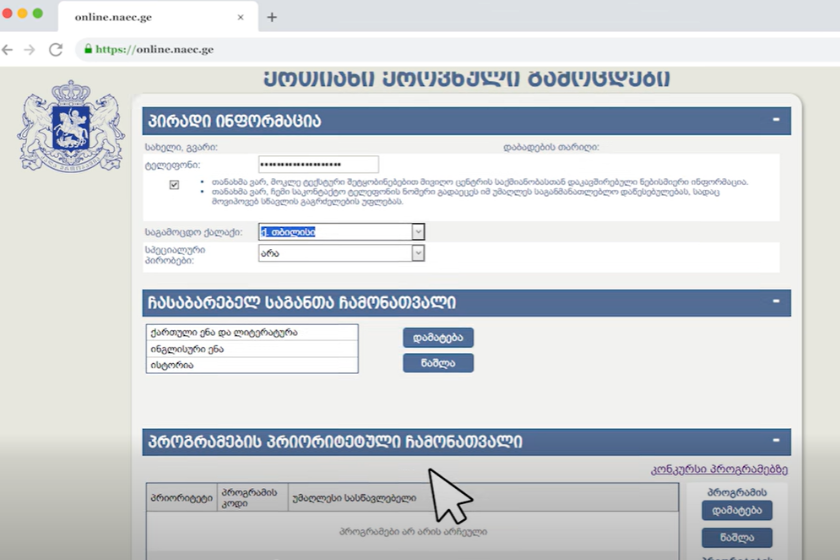Select ქართული ენა და ლიტერატურა in subject list
The height and width of the screenshot is (560, 840).
point(251,332)
